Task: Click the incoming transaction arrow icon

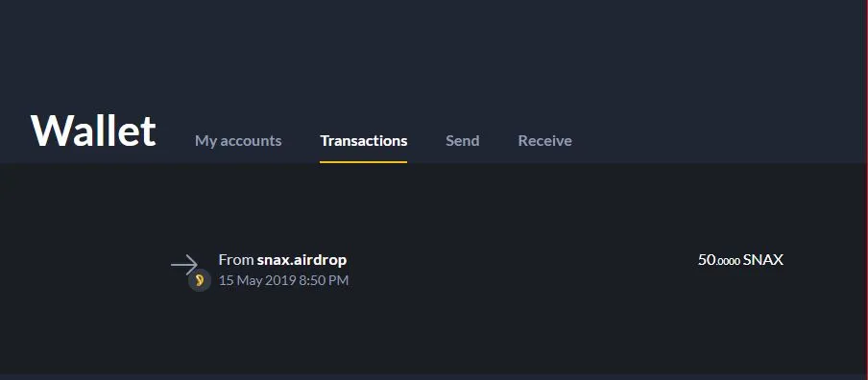Action: [x=183, y=265]
